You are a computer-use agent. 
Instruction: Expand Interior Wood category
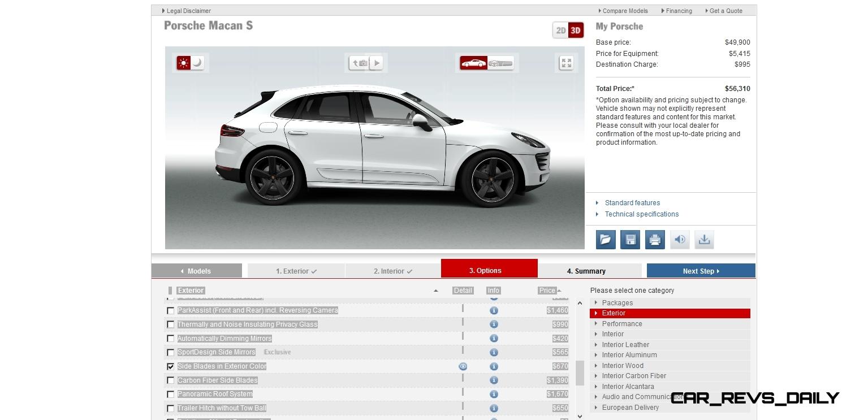coord(670,366)
